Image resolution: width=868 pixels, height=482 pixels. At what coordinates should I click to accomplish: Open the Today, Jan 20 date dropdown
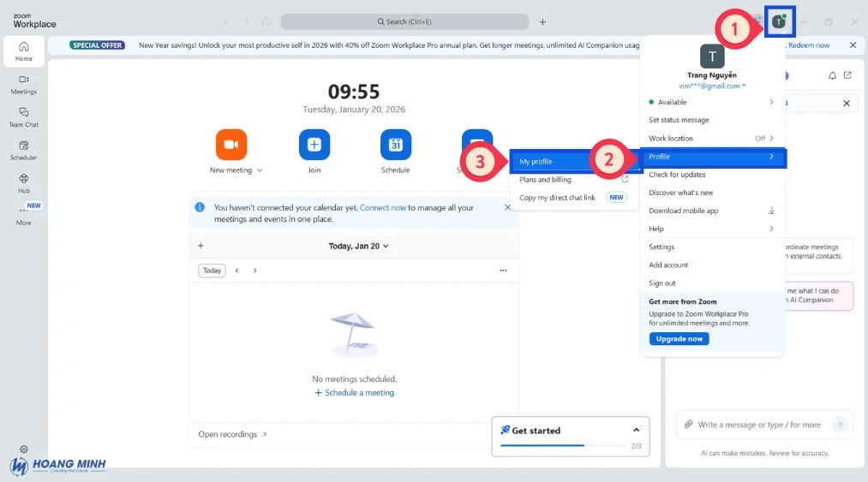[x=358, y=246]
